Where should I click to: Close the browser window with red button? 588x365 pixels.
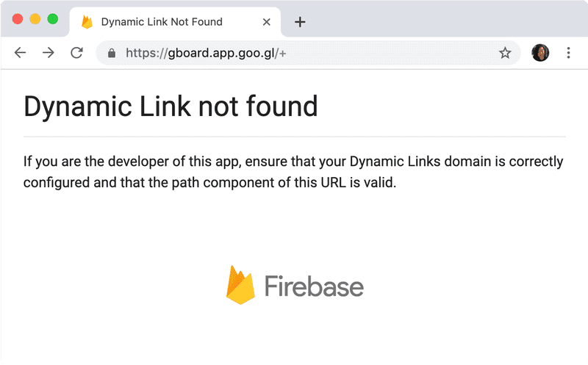(18, 19)
